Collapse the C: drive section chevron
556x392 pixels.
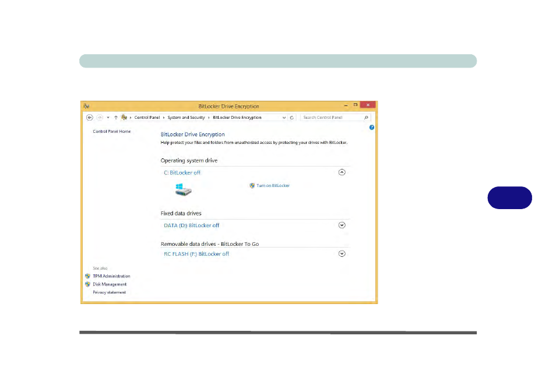pyautogui.click(x=342, y=172)
